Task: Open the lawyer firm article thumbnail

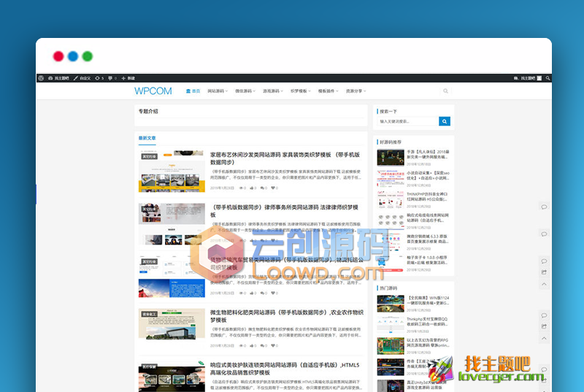Action: click(x=172, y=223)
